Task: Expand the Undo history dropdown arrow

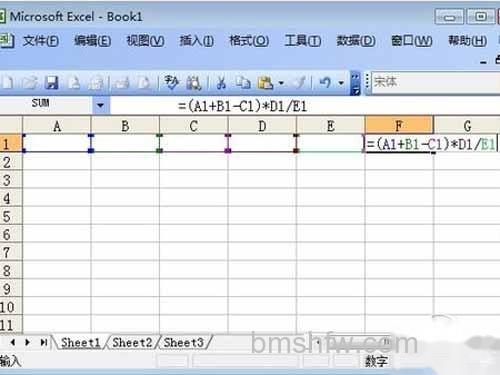Action: tap(341, 83)
